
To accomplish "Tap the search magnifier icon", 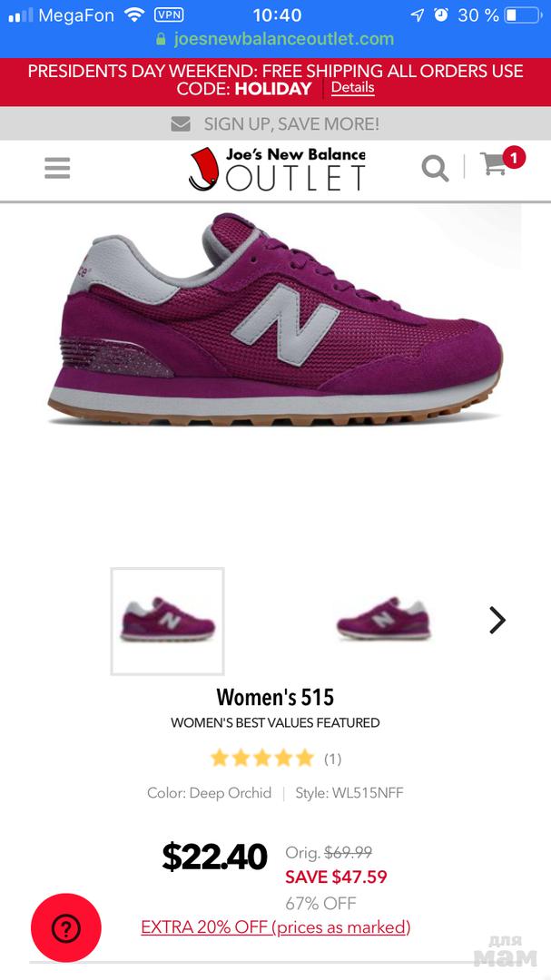I will click(436, 168).
